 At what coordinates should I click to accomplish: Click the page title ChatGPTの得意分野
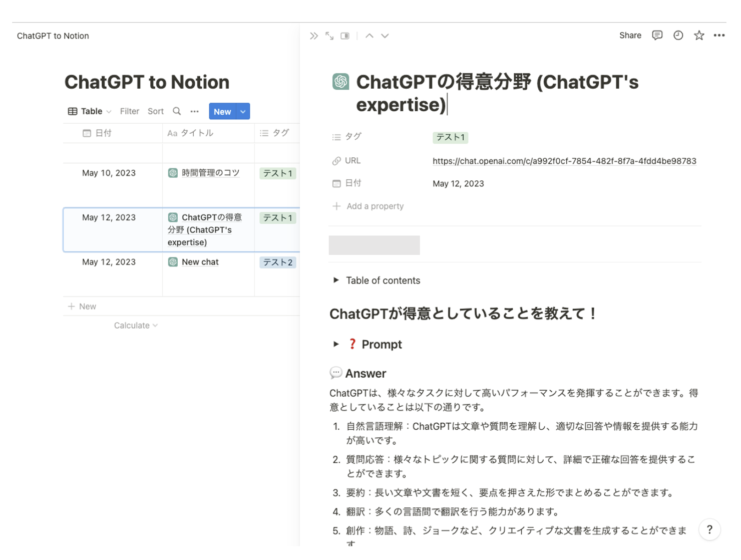coord(497,93)
